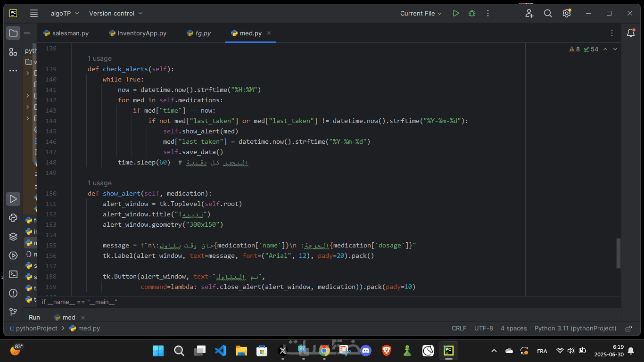Toggle read-only lock icon in status bar
Image resolution: width=644 pixels, height=362 pixels.
tap(628, 329)
